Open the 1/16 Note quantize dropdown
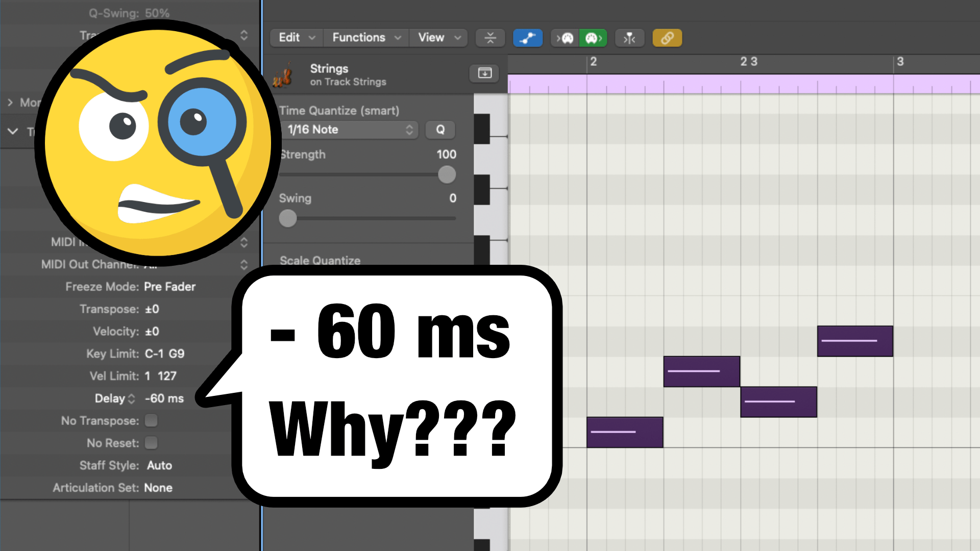Viewport: 980px width, 551px height. point(350,130)
